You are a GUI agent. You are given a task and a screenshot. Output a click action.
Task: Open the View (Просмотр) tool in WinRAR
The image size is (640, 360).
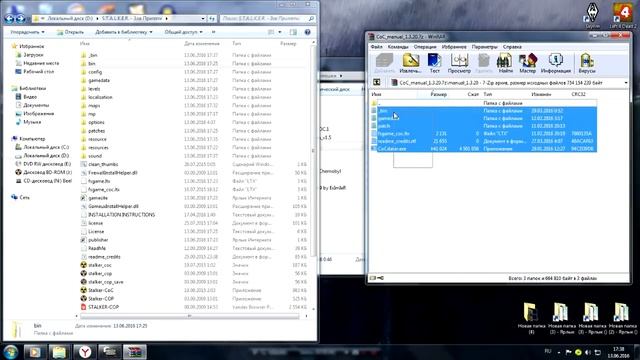[x=459, y=63]
